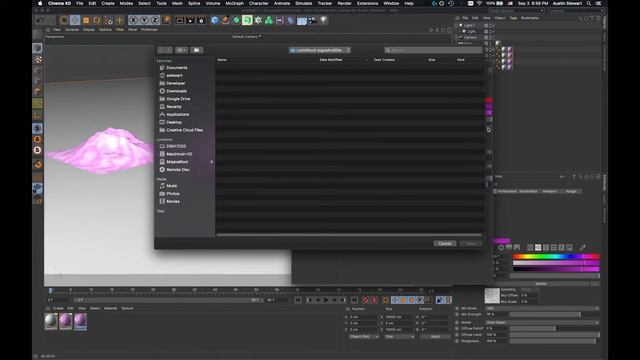
Task: Open the Model dropdown in material settings
Action: 542,322
